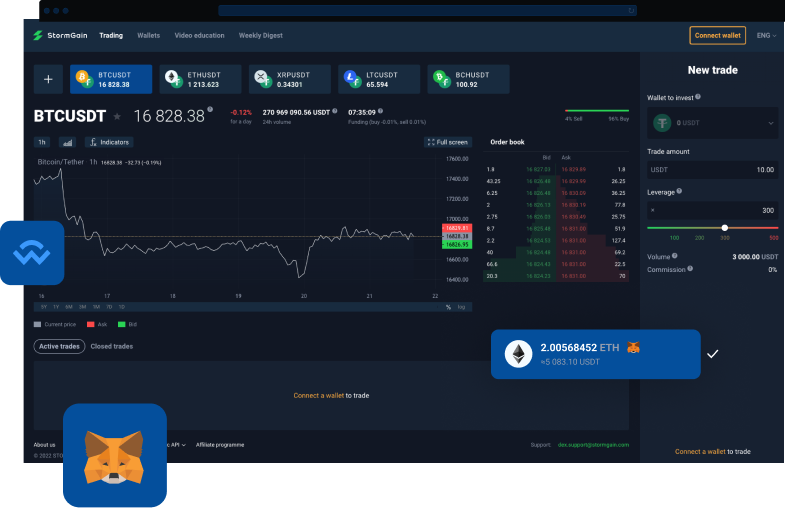Open the Trading menu
This screenshot has height=508, width=785.
tap(111, 36)
